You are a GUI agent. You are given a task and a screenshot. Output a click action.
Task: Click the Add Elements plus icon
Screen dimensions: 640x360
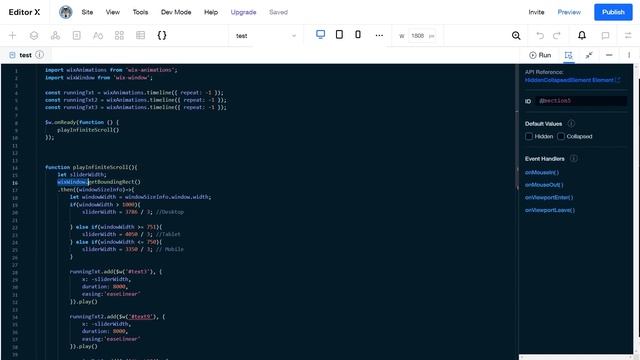pos(12,36)
